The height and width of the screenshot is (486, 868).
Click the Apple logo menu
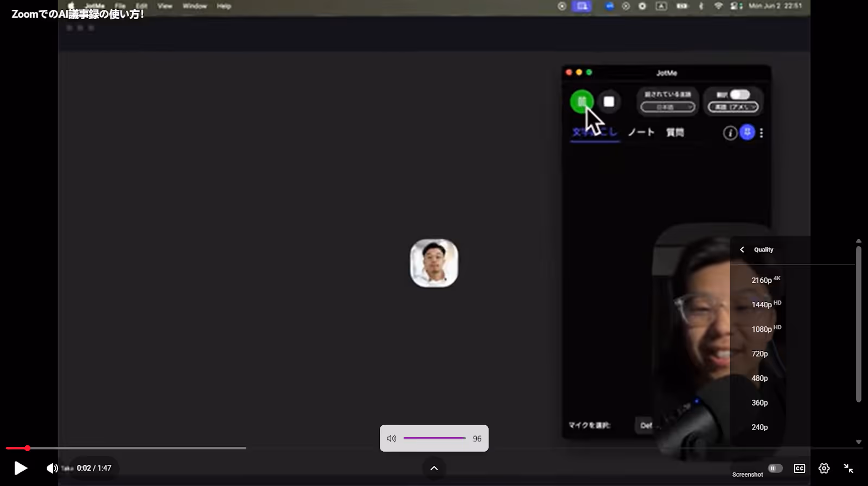[x=71, y=6]
